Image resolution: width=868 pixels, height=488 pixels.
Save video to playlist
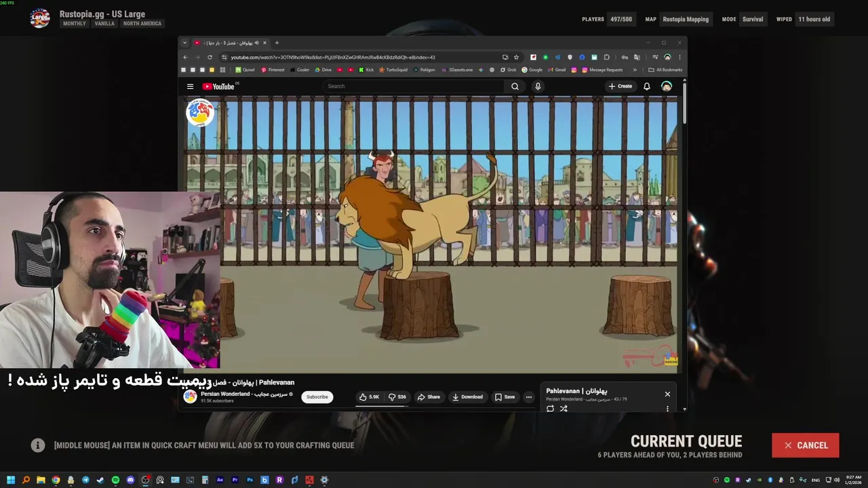pyautogui.click(x=505, y=397)
